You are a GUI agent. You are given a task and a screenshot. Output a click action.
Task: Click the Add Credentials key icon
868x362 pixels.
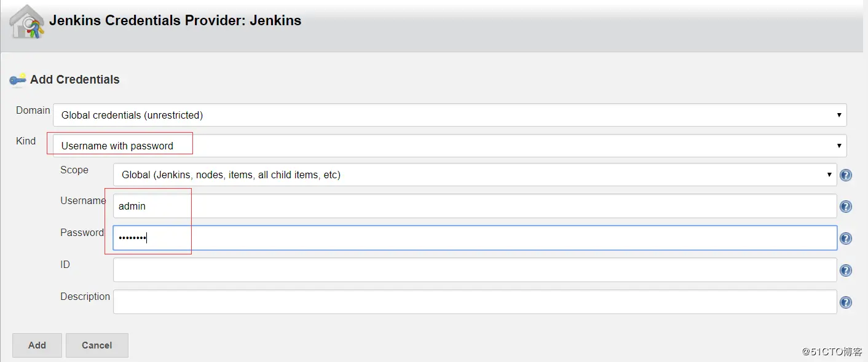[18, 79]
